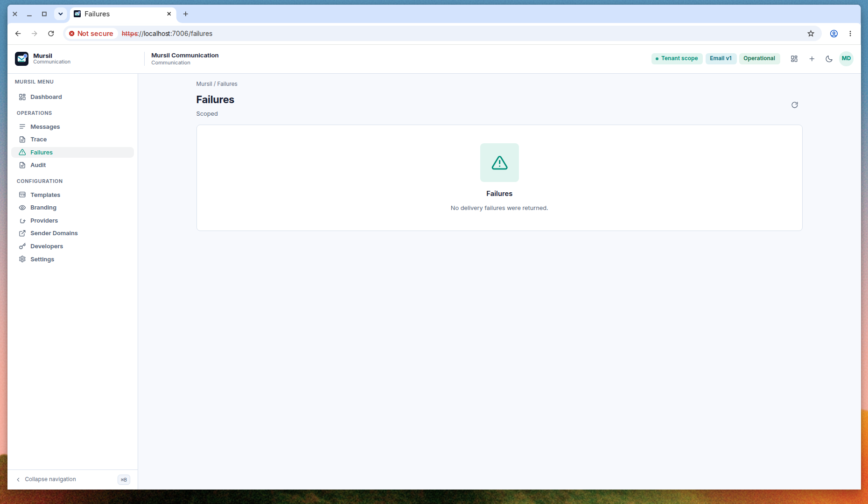868x504 pixels.
Task: Go back in browser history
Action: click(18, 34)
